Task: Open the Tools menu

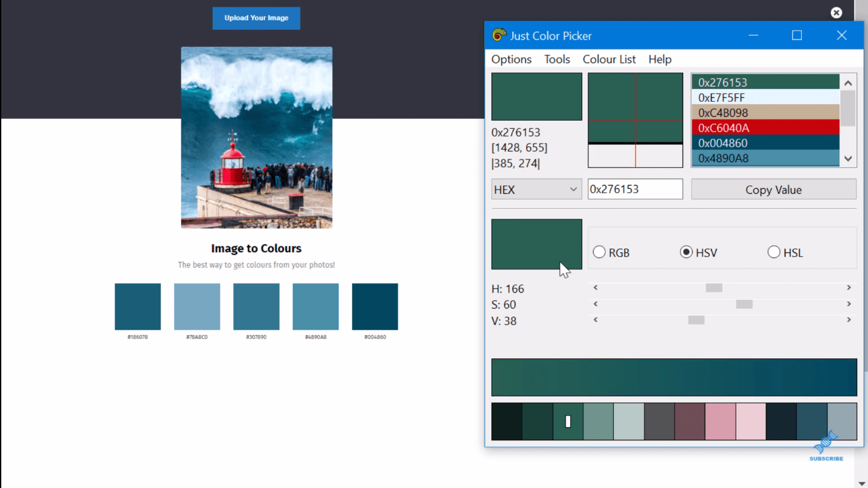Action: [x=557, y=59]
